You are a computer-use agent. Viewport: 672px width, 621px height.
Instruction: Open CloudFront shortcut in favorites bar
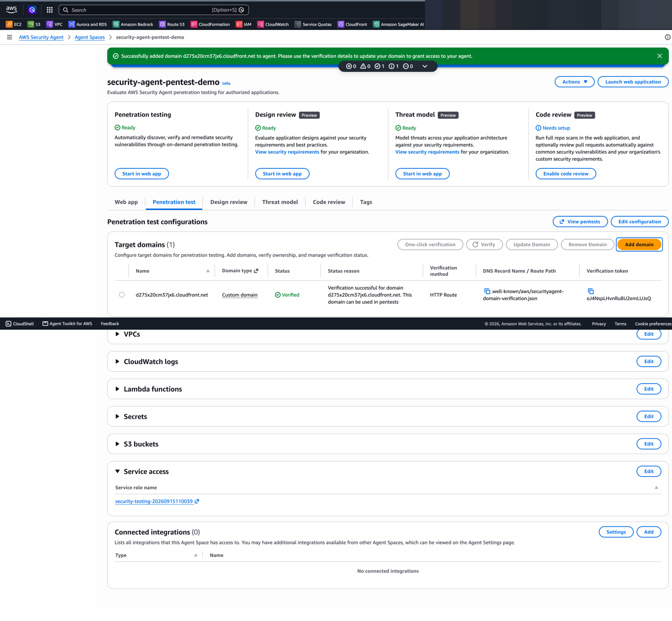(352, 24)
